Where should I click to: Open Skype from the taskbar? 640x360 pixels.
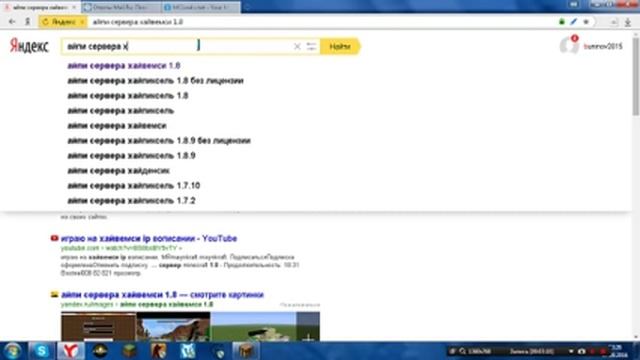41,351
